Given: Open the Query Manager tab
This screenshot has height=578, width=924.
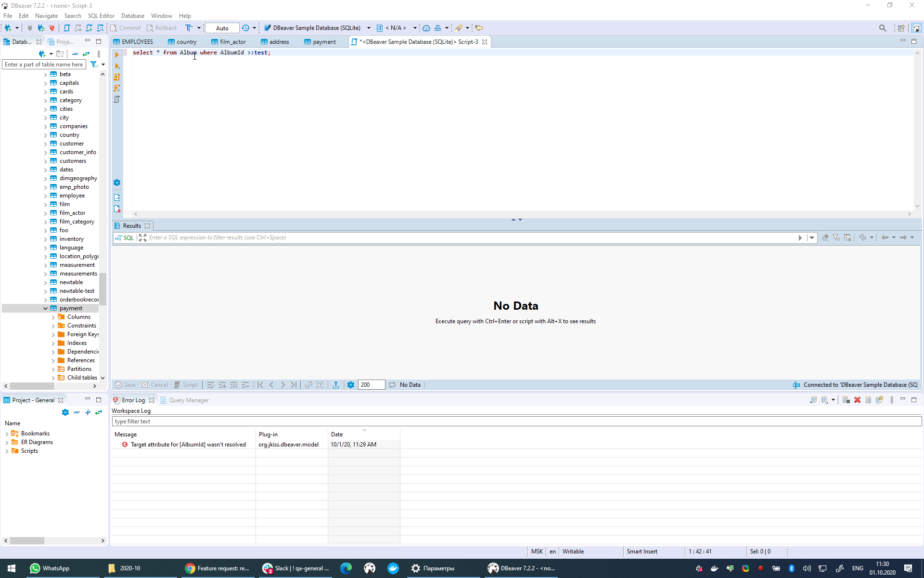Looking at the screenshot, I should (188, 400).
